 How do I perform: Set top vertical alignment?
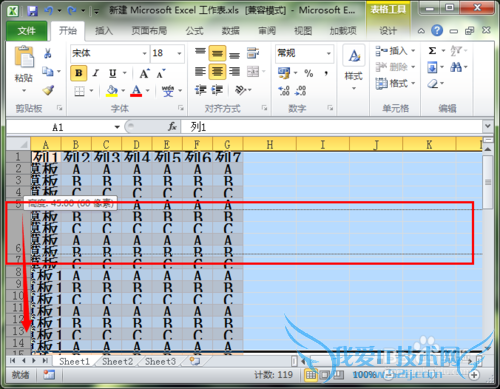(200, 53)
